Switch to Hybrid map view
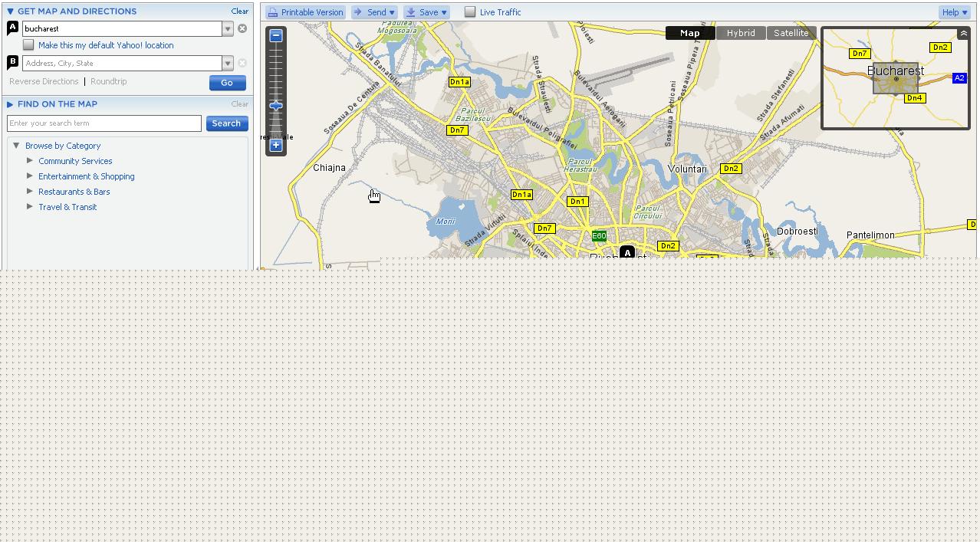980x542 pixels. click(x=740, y=33)
